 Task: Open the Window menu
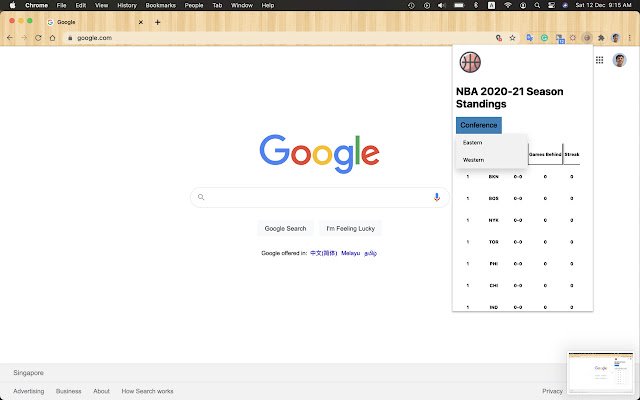tap(242, 5)
